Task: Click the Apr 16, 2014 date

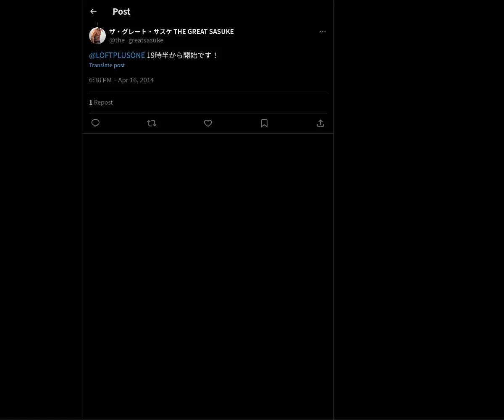Action: click(x=136, y=80)
